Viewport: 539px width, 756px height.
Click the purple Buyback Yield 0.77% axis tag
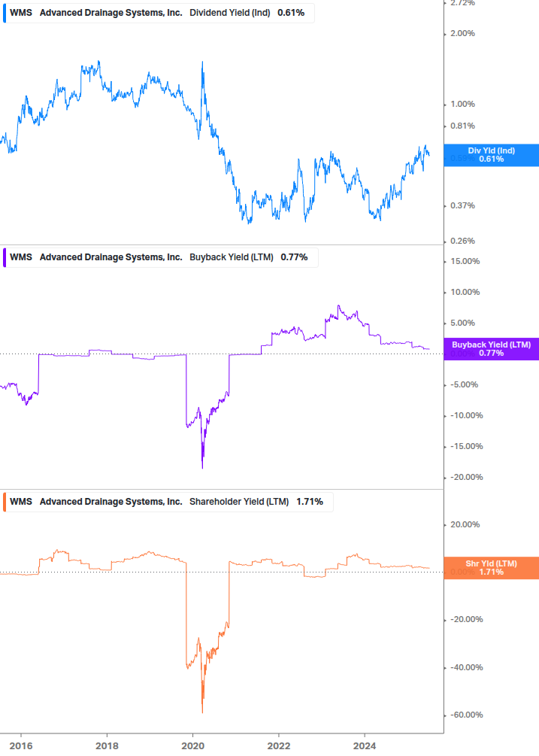click(492, 349)
